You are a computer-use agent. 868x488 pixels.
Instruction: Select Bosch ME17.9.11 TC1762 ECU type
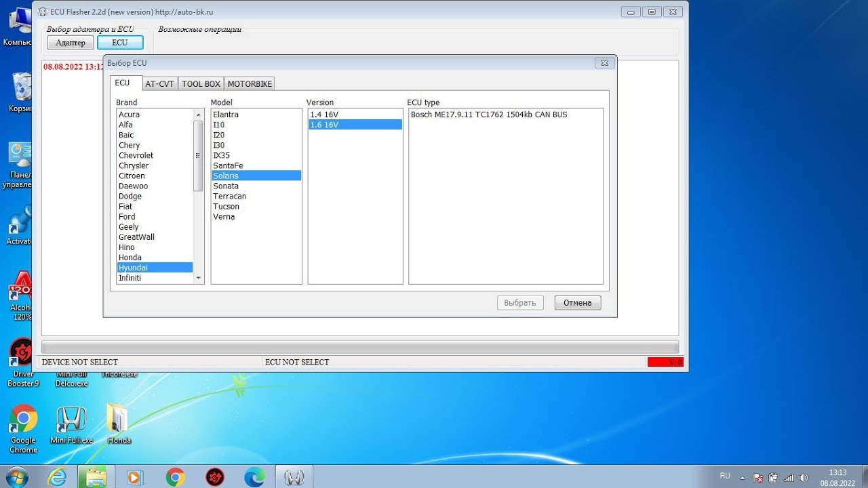[506, 115]
